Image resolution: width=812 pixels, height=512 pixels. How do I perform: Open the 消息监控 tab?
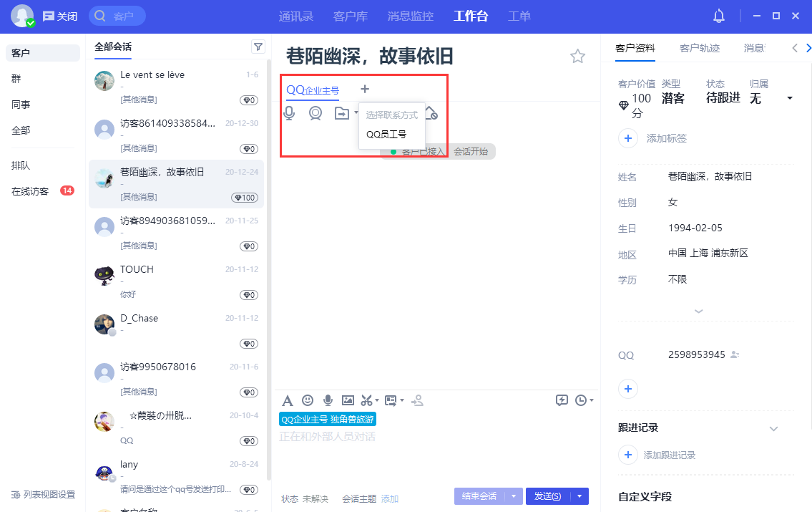[x=410, y=16]
